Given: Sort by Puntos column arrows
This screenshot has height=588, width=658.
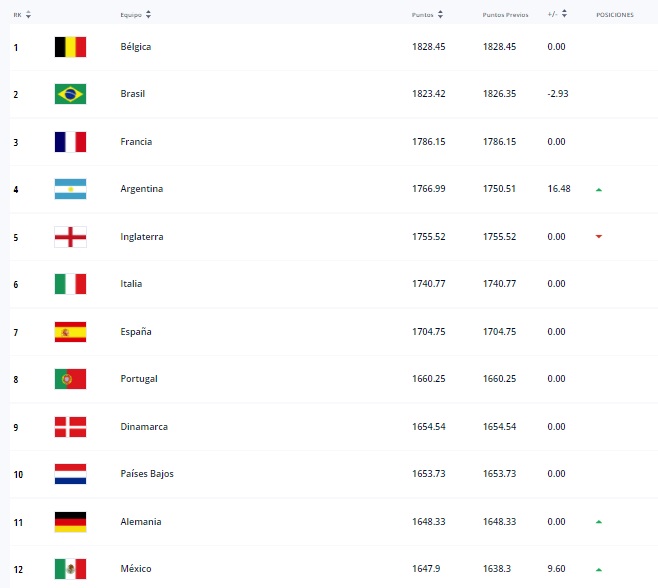Looking at the screenshot, I should pos(440,15).
